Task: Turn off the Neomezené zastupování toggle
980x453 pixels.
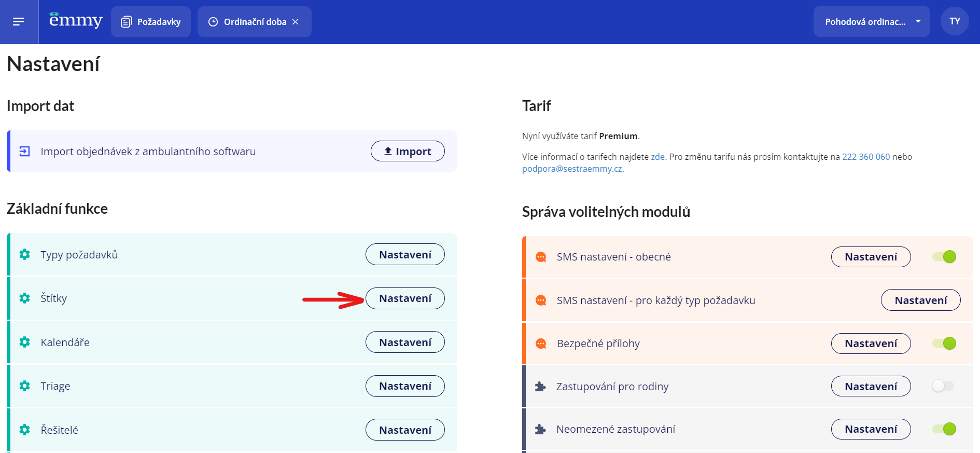Action: pyautogui.click(x=944, y=429)
